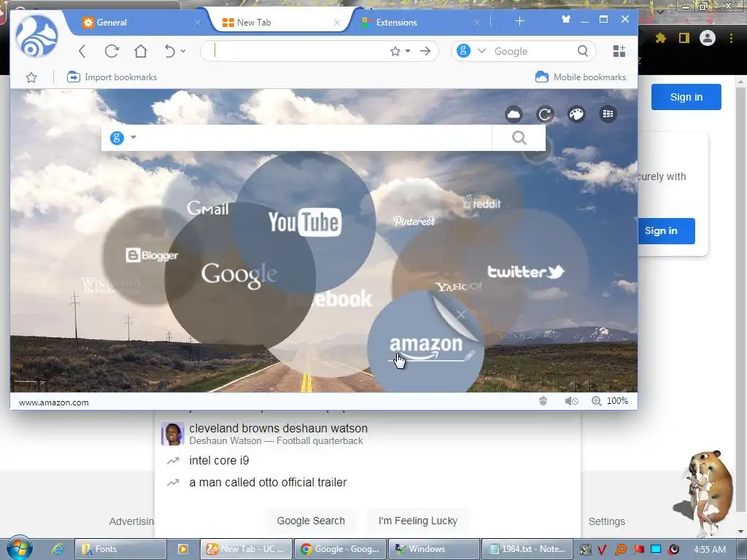747x560 pixels.
Task: Open the Blogger bubble
Action: coord(152,255)
